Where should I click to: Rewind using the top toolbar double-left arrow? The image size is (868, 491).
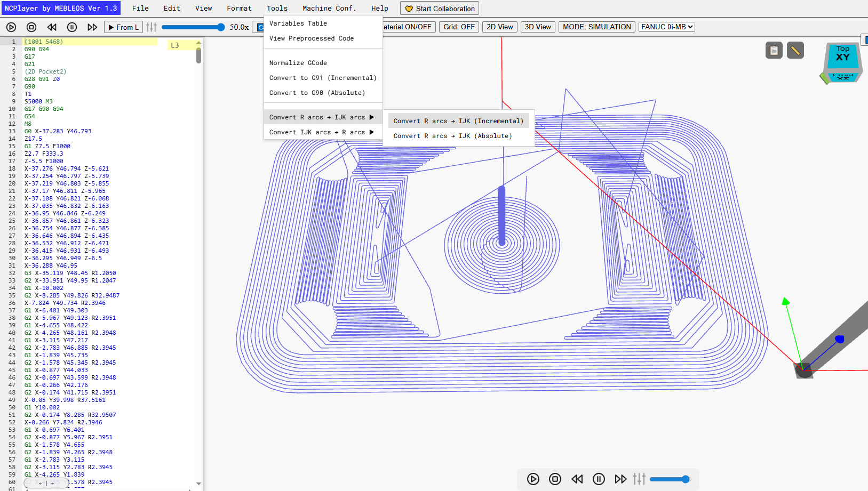tap(52, 27)
